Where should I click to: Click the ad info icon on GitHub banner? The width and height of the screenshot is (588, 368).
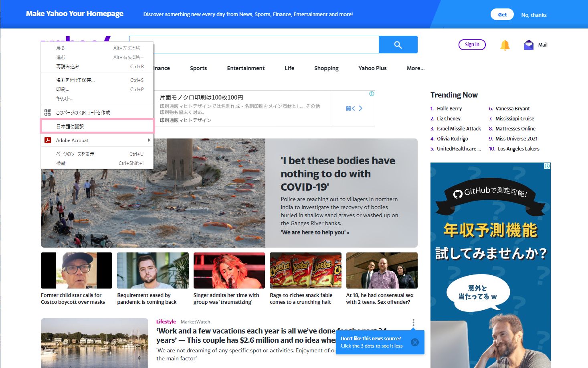pyautogui.click(x=547, y=166)
